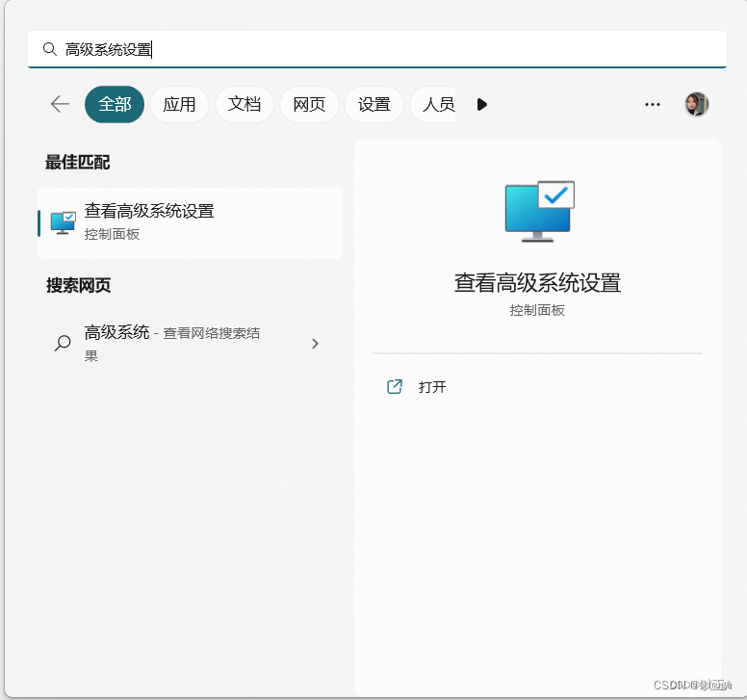Switch to the 人员 filter tab
Screen dimensions: 747x700
(x=433, y=104)
